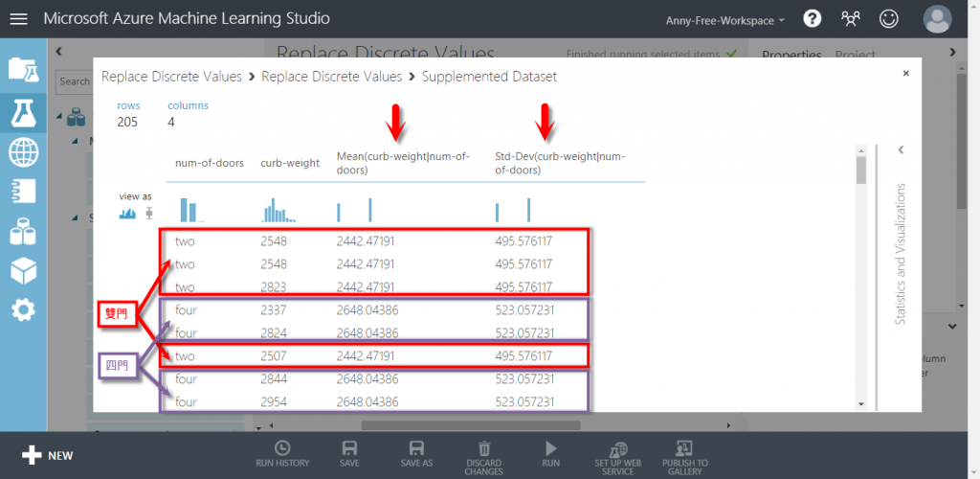Collapse the right properties pane chevron
The width and height of the screenshot is (980, 479).
952,52
